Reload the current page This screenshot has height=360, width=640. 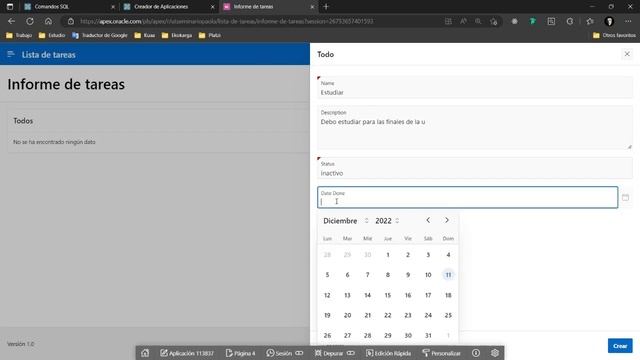(30, 21)
